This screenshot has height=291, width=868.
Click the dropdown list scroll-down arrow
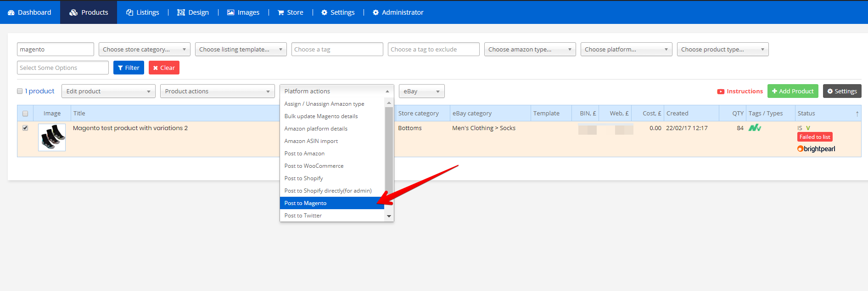click(x=389, y=216)
